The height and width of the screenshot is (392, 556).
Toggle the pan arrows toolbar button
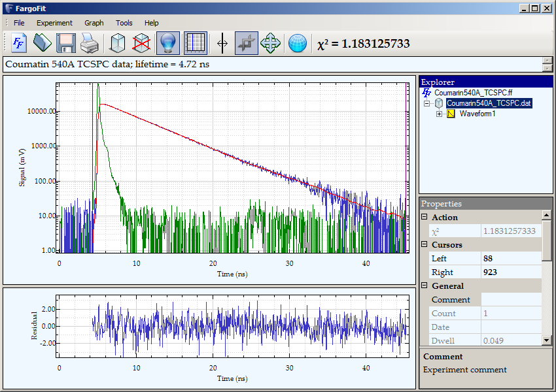point(271,43)
